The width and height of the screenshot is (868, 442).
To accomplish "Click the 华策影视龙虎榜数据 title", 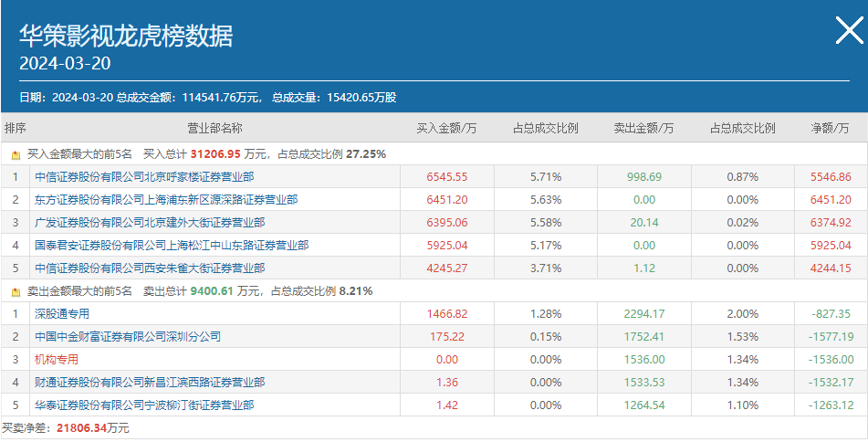I will tap(126, 36).
